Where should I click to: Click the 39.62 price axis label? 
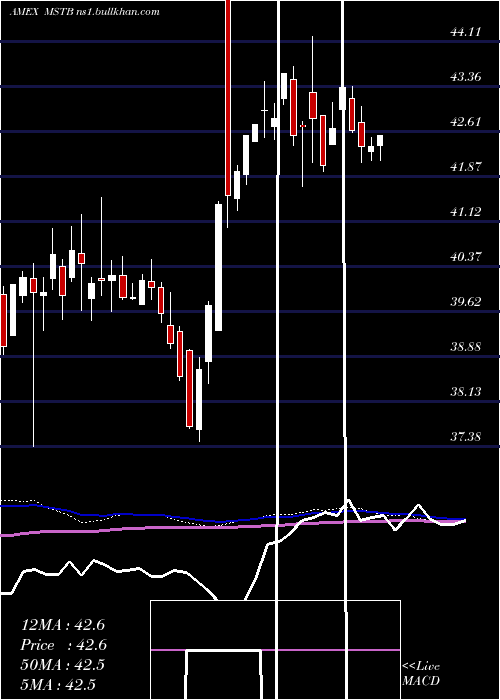coord(466,302)
